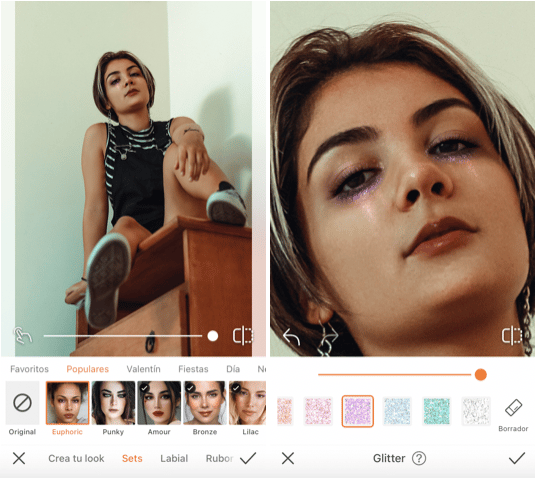Discard makeup changes with left X
The width and height of the screenshot is (535, 478).
(x=19, y=458)
